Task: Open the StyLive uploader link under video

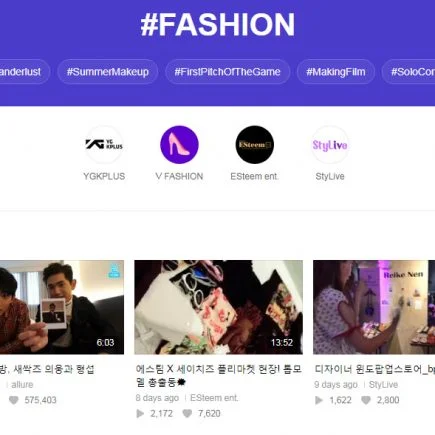Action: point(383,385)
